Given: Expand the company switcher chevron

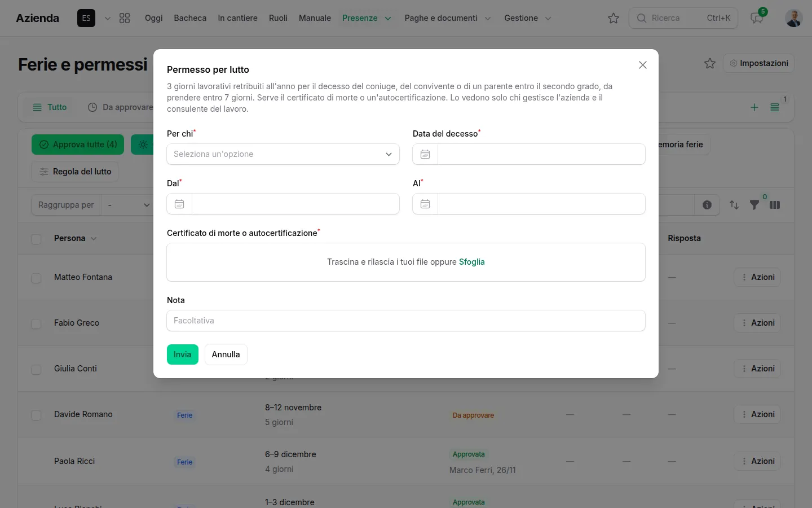Looking at the screenshot, I should (x=107, y=18).
